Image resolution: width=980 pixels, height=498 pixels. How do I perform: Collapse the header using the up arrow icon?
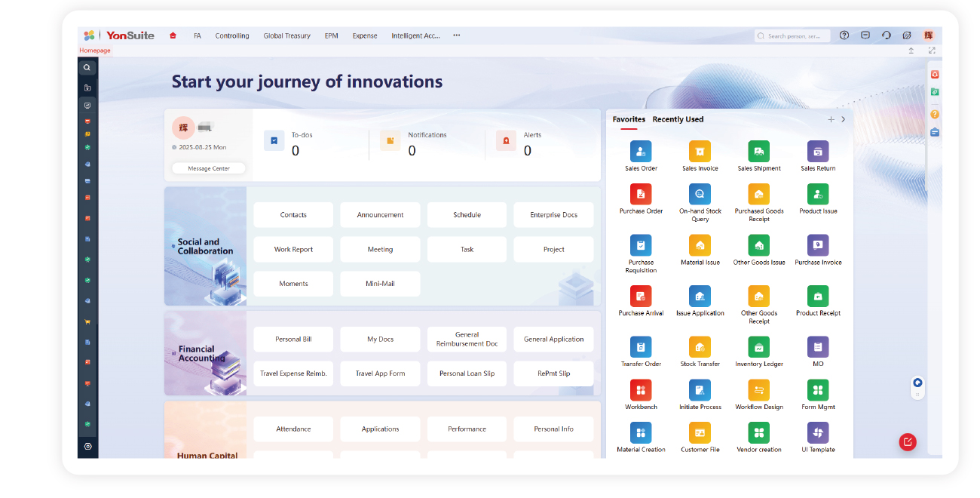pos(911,51)
